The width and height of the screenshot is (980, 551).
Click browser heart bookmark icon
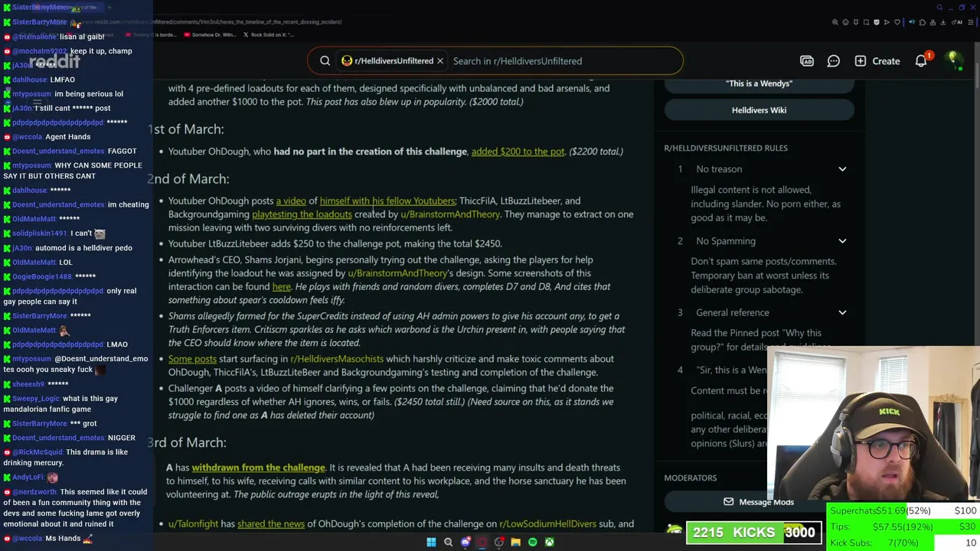tap(897, 22)
